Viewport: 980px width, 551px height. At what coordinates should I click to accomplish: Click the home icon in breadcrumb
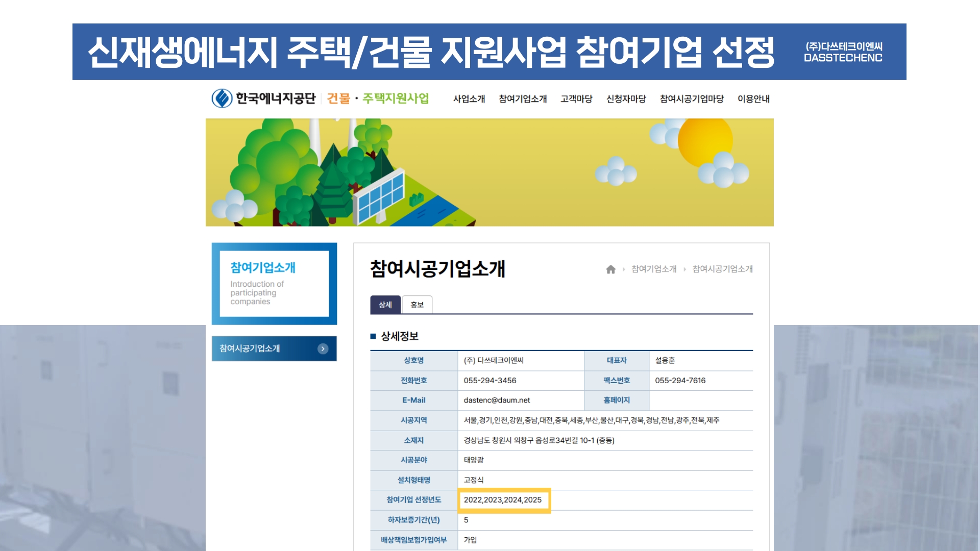(x=610, y=269)
